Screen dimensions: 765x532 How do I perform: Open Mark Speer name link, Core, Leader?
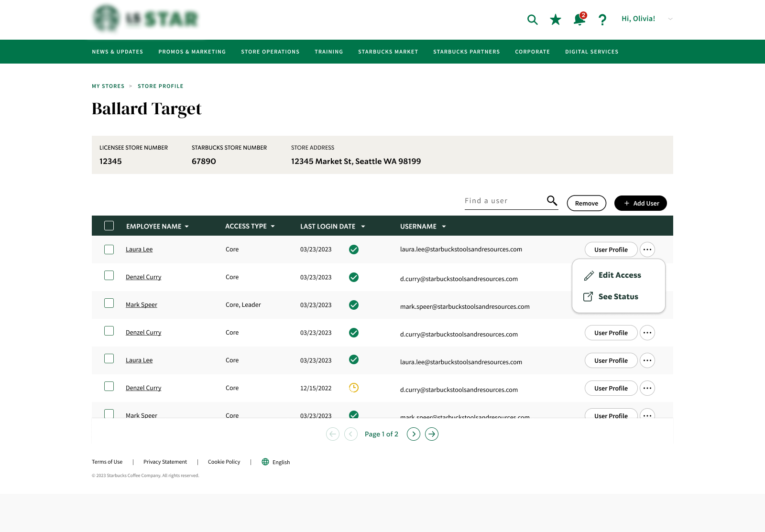(x=142, y=305)
